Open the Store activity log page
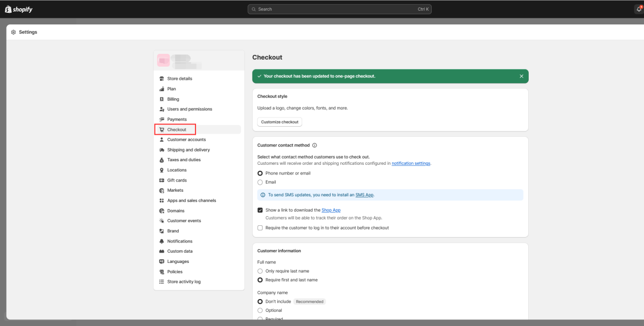The image size is (644, 326). (184, 282)
